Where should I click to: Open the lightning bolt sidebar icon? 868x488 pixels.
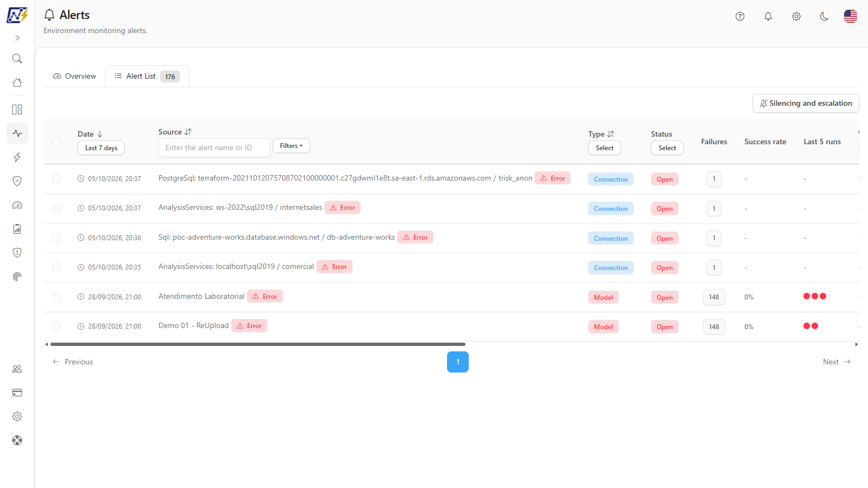click(x=17, y=157)
